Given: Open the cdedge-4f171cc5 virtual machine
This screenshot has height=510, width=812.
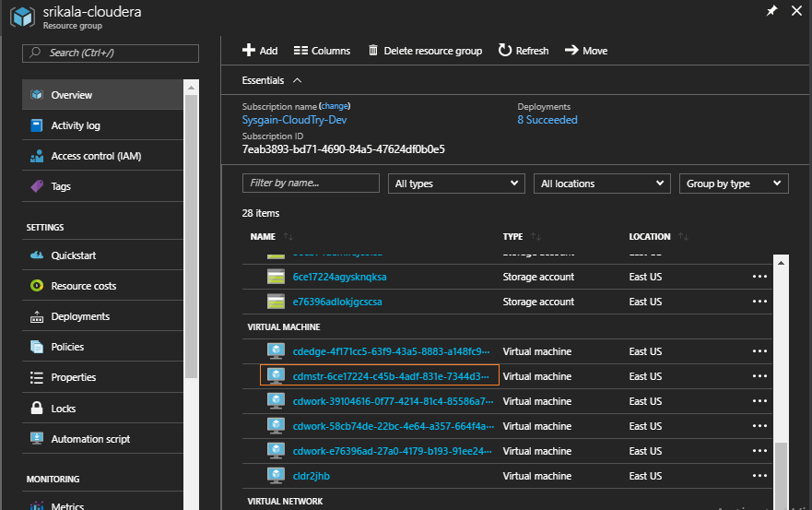Looking at the screenshot, I should pyautogui.click(x=391, y=351).
